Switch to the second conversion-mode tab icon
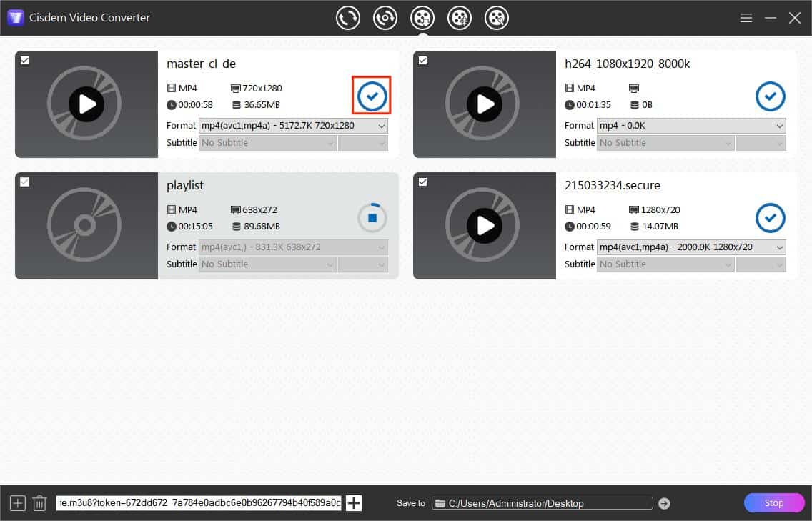This screenshot has width=812, height=521. tap(385, 18)
